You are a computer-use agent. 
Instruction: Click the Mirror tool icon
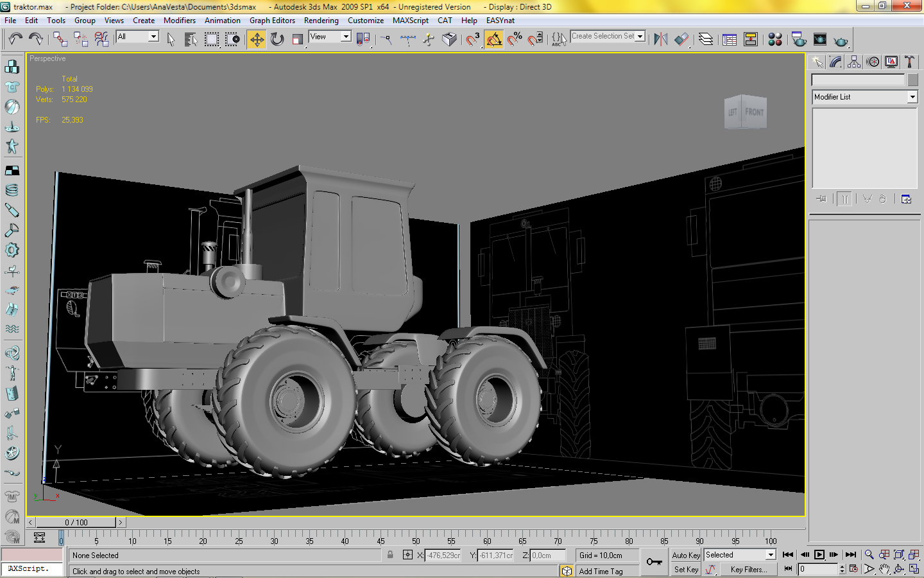[x=660, y=40]
